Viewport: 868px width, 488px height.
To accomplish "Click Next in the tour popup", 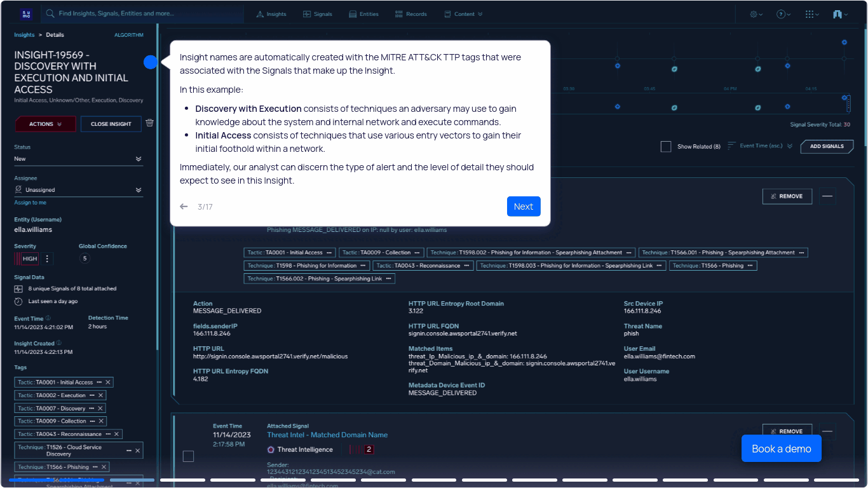I will (523, 207).
